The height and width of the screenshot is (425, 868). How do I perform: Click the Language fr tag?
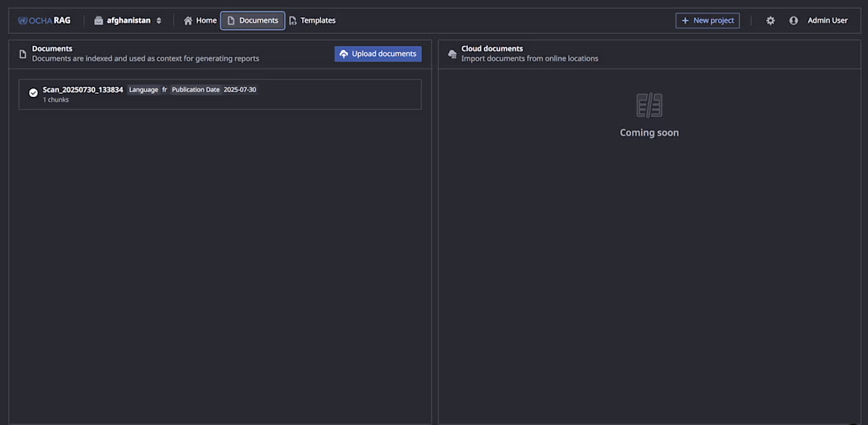point(148,90)
